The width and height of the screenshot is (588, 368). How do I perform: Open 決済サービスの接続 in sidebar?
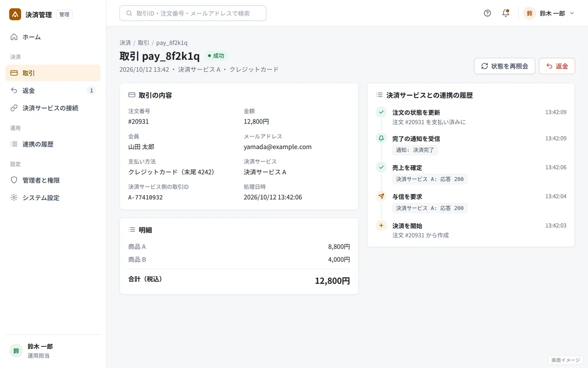coord(53,108)
